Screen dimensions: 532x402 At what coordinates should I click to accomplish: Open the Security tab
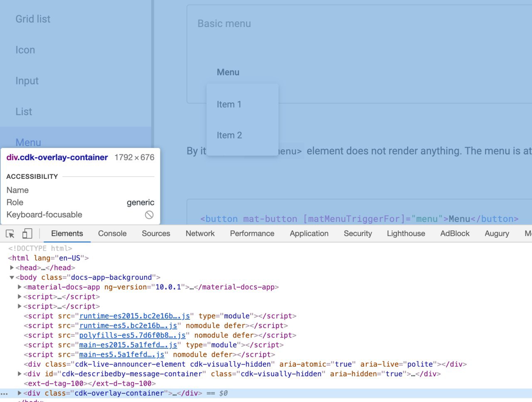pos(357,234)
